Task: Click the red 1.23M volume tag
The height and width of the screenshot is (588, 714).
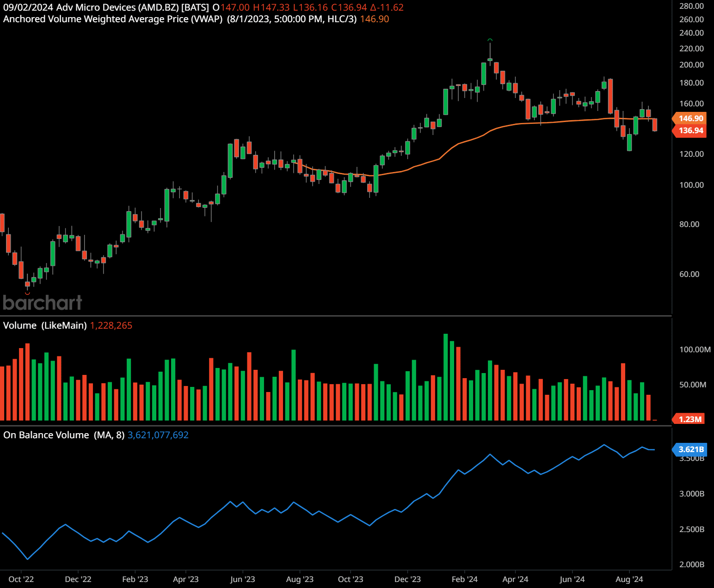Action: pos(689,419)
